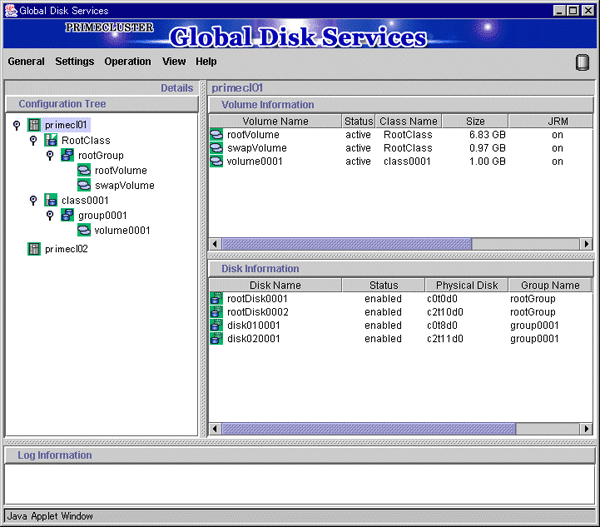The width and height of the screenshot is (600, 527).
Task: Click Disk Information horizontal scrollbar thumb
Action: click(x=368, y=429)
